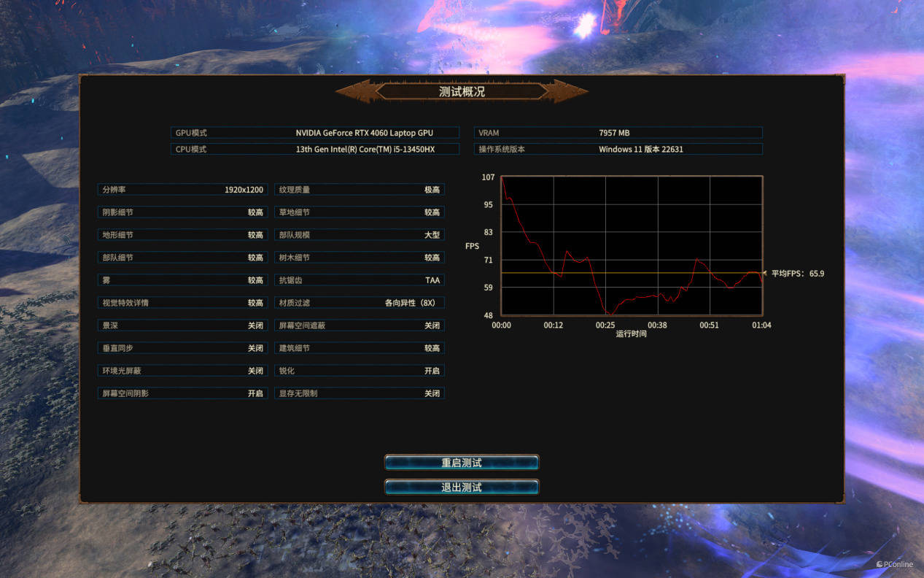Select the 草地细节 较高 row
The width and height of the screenshot is (924, 578).
pyautogui.click(x=360, y=212)
